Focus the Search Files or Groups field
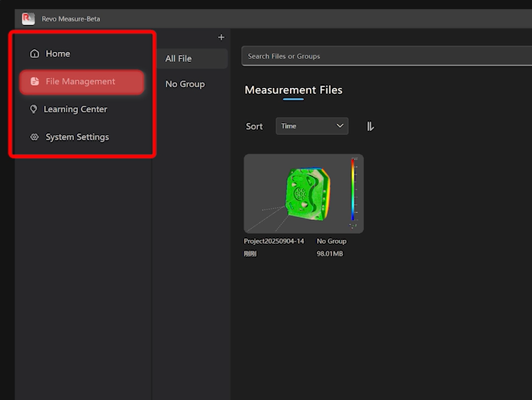Viewport: 532px width, 400px height. point(386,56)
